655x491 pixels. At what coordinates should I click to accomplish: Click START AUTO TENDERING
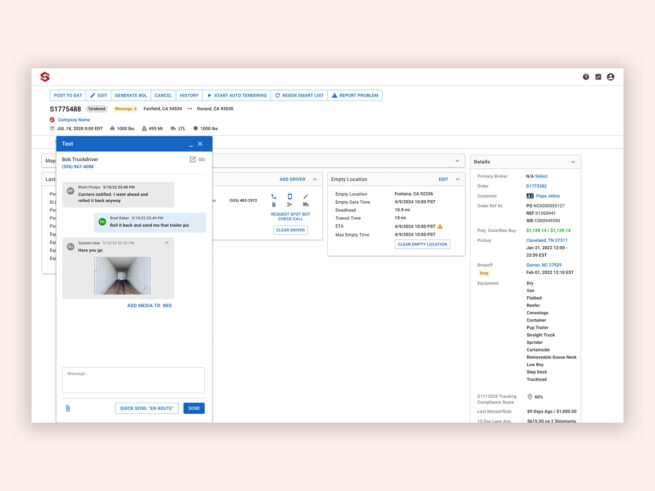pyautogui.click(x=237, y=95)
